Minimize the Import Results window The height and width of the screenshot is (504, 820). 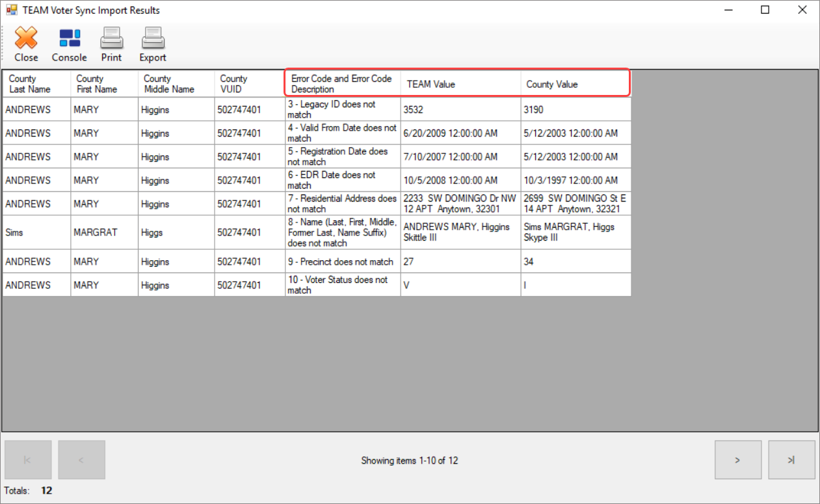729,10
